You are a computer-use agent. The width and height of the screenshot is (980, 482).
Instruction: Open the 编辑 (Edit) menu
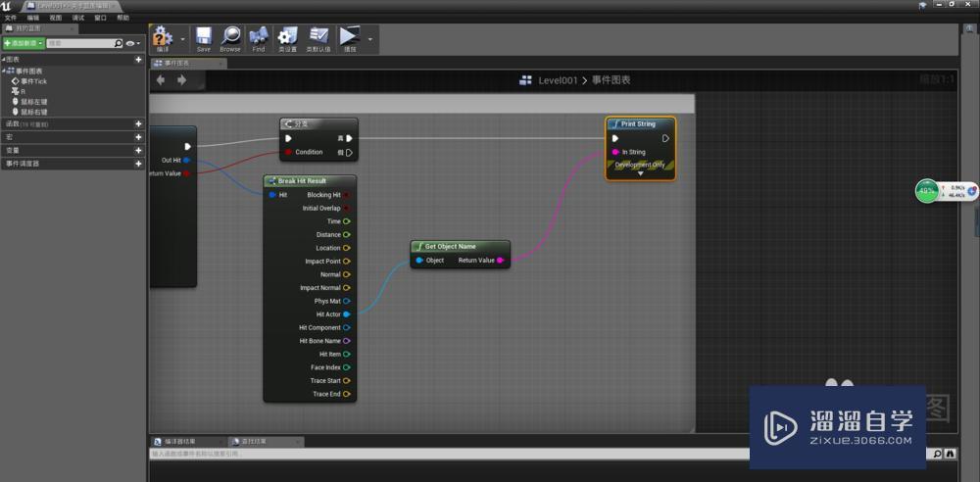point(33,19)
